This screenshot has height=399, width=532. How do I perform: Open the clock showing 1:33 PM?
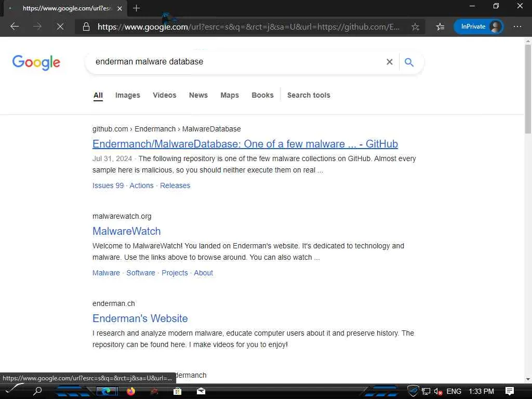click(481, 391)
